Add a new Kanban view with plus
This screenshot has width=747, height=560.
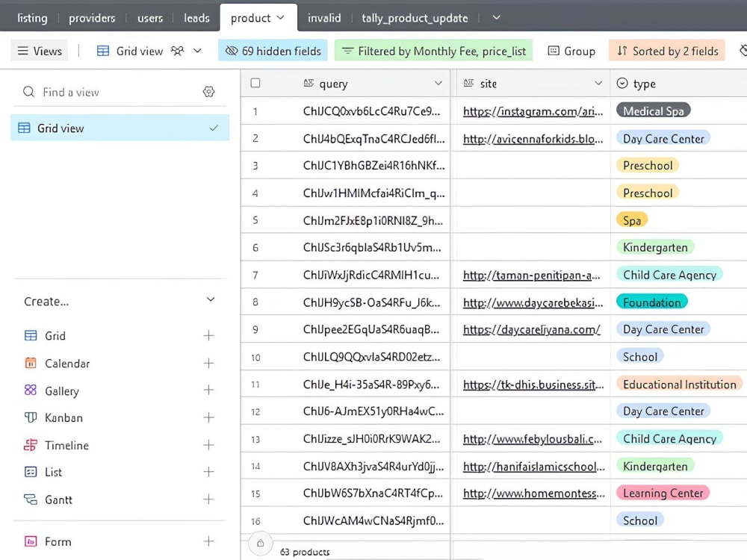[x=208, y=417]
